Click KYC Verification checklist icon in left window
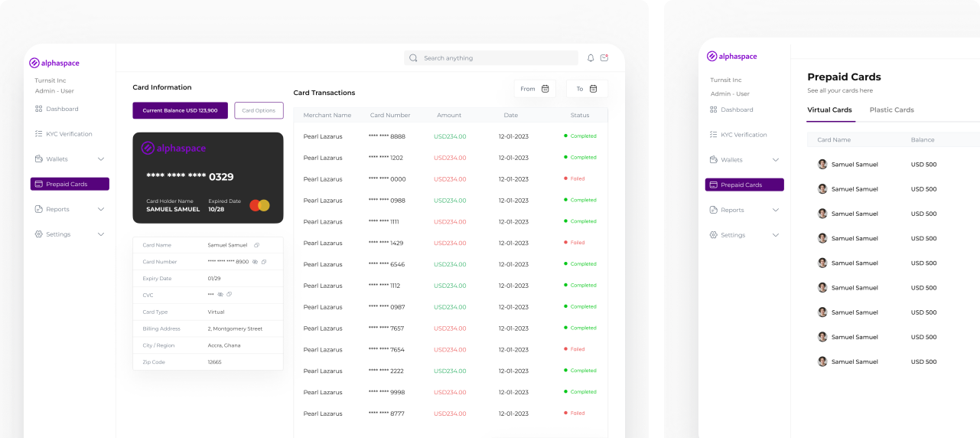The width and height of the screenshot is (980, 438). (39, 134)
